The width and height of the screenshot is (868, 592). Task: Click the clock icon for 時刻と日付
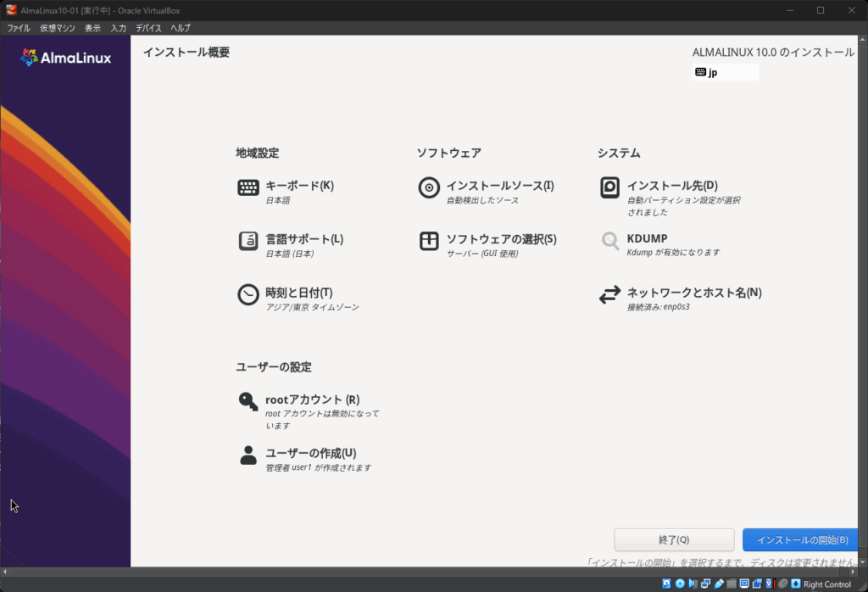coord(248,294)
